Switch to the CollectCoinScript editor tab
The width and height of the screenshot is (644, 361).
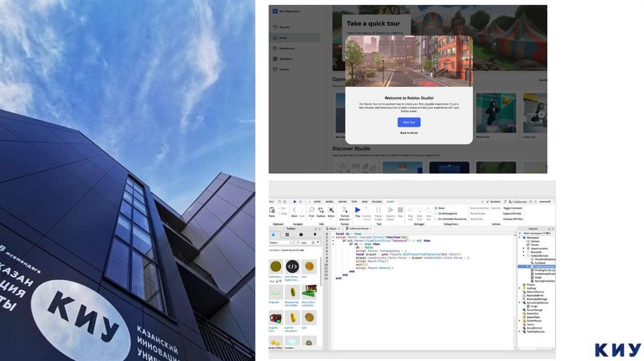coord(359,228)
